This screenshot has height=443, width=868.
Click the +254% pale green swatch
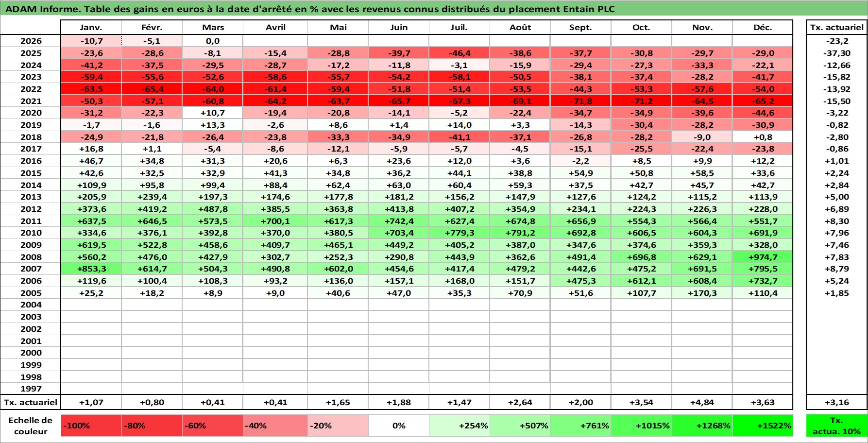click(460, 426)
